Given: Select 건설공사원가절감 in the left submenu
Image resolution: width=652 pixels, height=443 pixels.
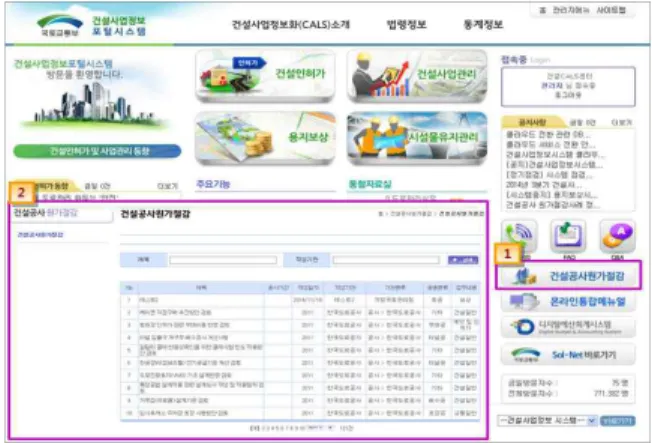Looking at the screenshot, I should 40,235.
